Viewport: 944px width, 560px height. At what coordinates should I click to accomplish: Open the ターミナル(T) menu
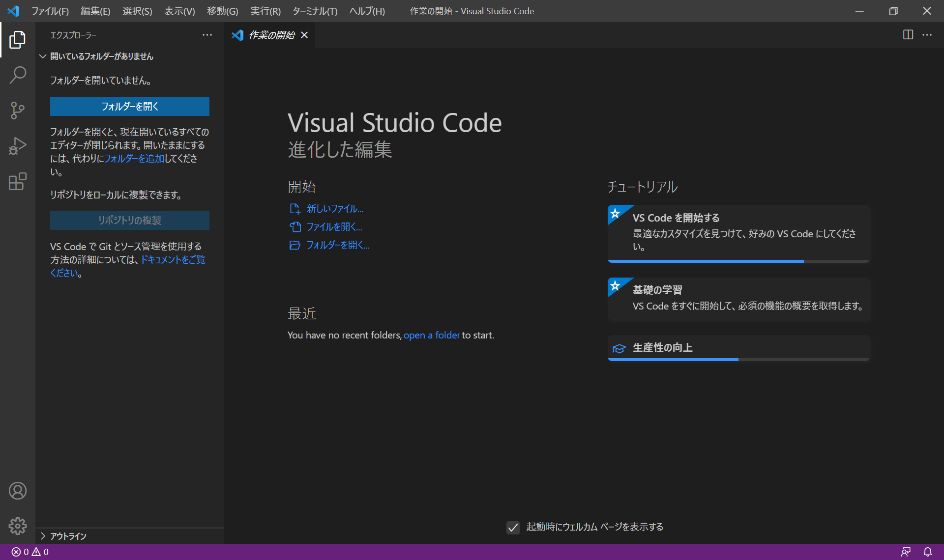315,11
